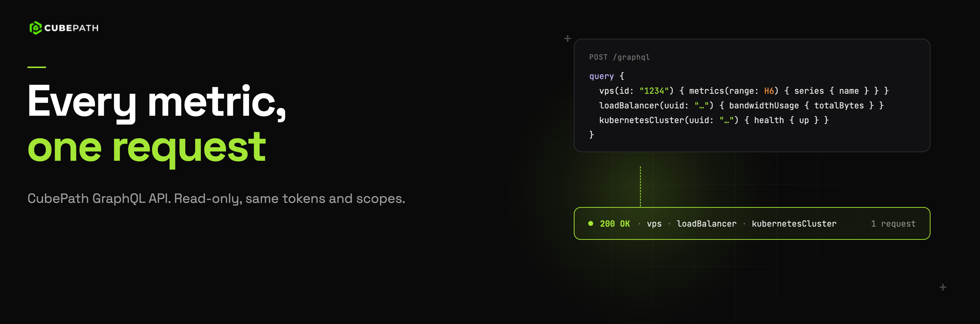Click the purple 'query {' keyword
The width and height of the screenshot is (980, 324).
[x=606, y=76]
